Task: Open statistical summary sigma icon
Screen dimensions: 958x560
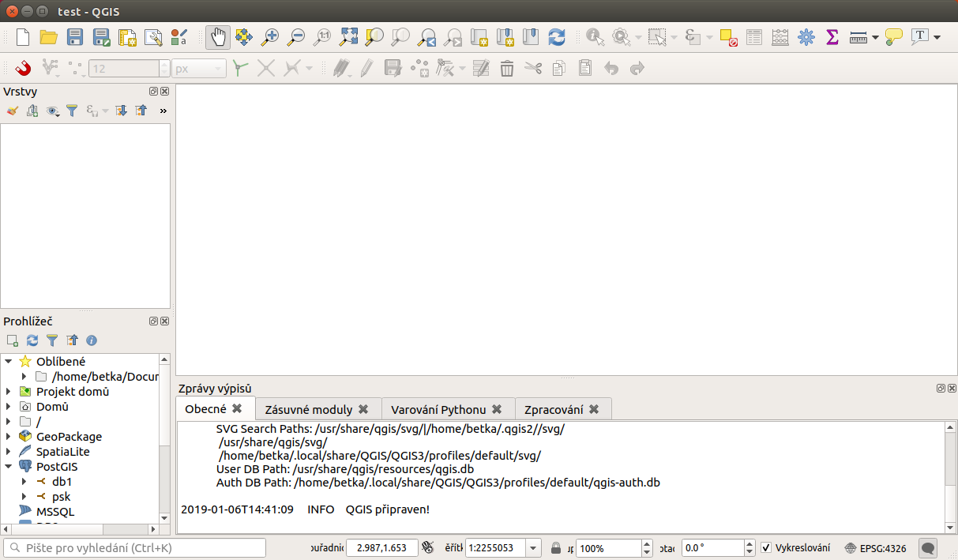Action: pos(832,36)
